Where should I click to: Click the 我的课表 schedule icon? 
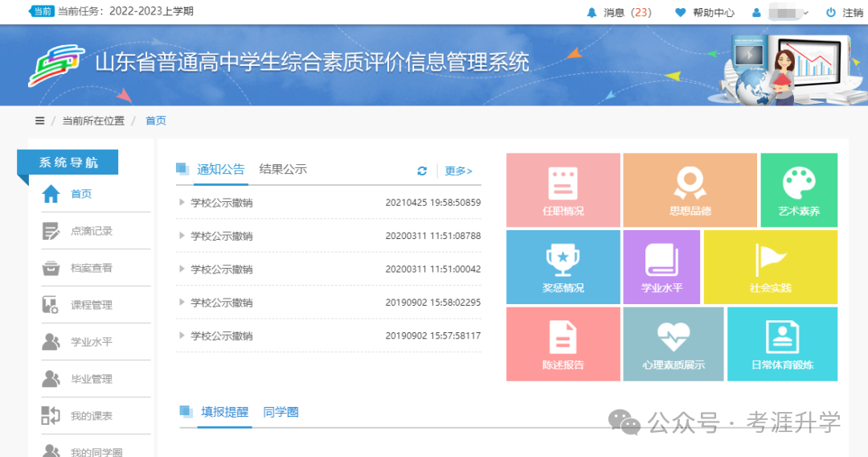point(51,415)
